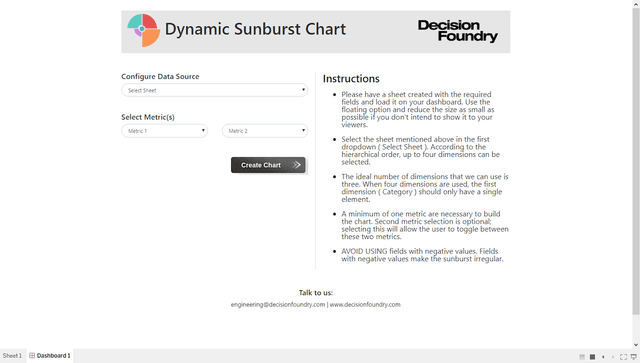The image size is (640, 363).
Task: Click the vertical scrollbar thumb
Action: 636,161
